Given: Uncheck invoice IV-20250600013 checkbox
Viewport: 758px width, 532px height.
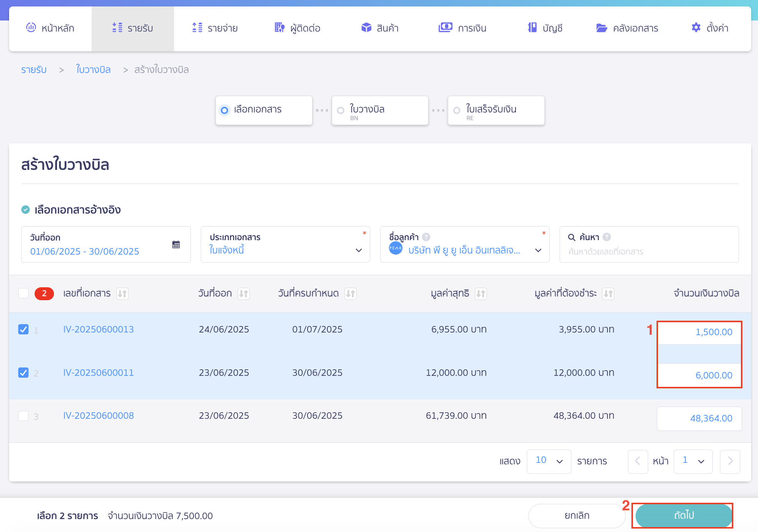Looking at the screenshot, I should click(24, 329).
